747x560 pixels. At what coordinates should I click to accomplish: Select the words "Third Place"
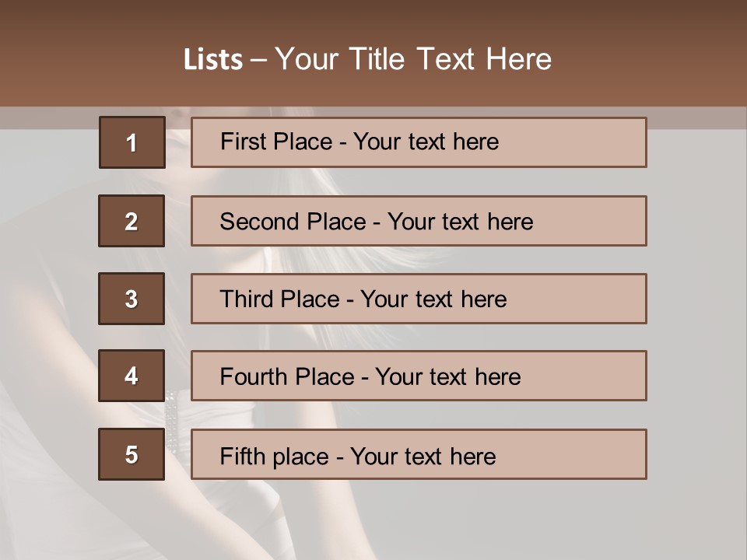point(279,299)
